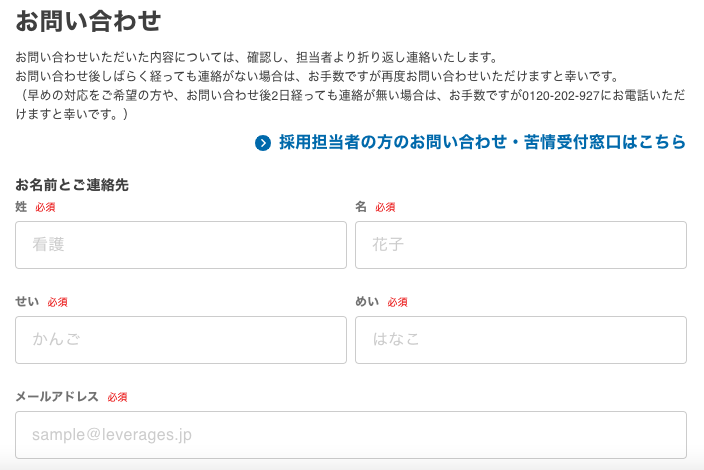Click the red 必須 badge beside 名

[x=386, y=207]
